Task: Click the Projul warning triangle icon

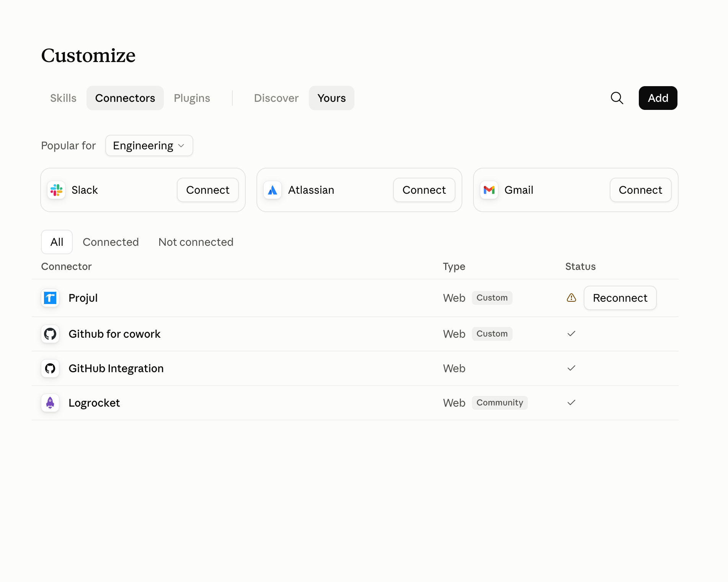Action: tap(571, 298)
